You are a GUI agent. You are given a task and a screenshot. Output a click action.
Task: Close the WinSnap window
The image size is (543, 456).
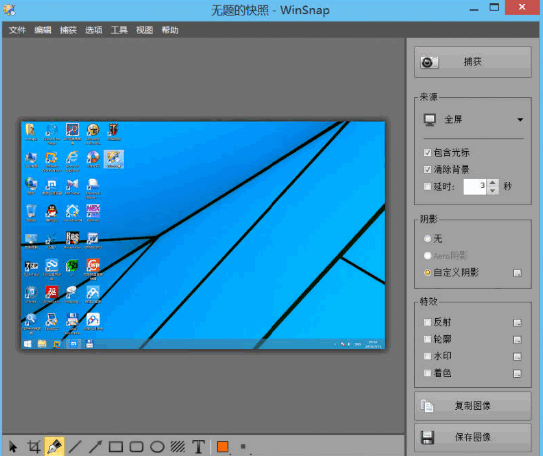pos(522,7)
